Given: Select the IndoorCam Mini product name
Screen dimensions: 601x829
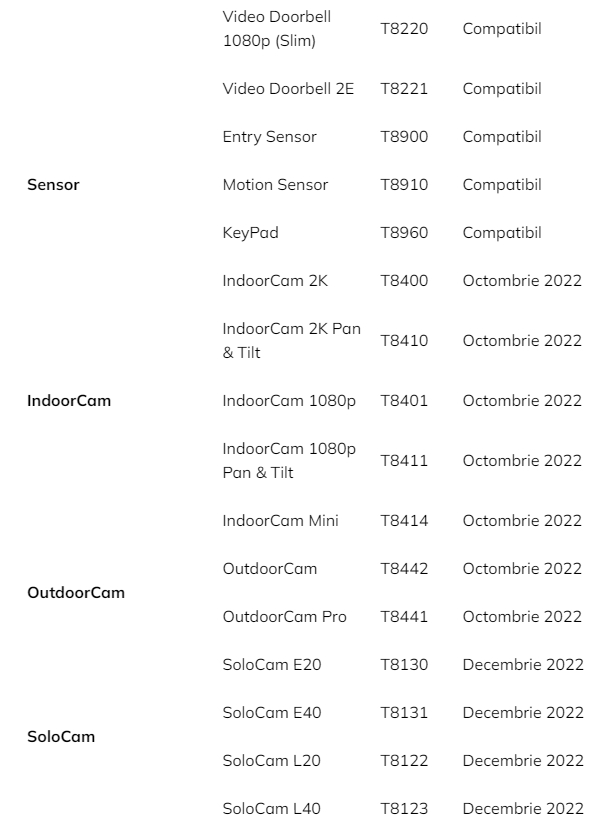Looking at the screenshot, I should 281,521.
